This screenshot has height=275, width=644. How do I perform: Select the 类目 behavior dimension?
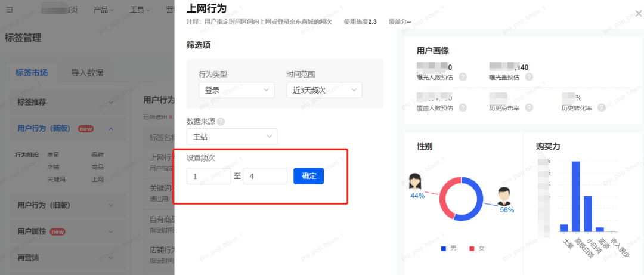pyautogui.click(x=53, y=155)
